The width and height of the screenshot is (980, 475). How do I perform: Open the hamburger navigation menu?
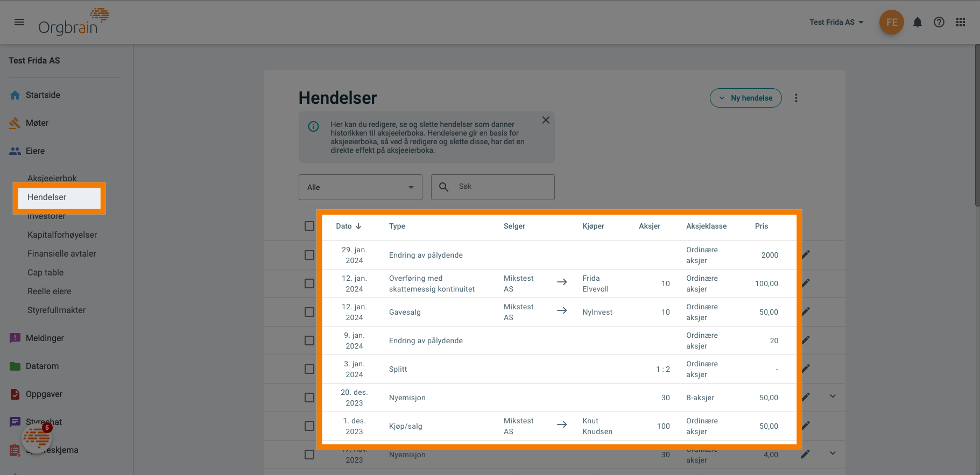click(19, 22)
